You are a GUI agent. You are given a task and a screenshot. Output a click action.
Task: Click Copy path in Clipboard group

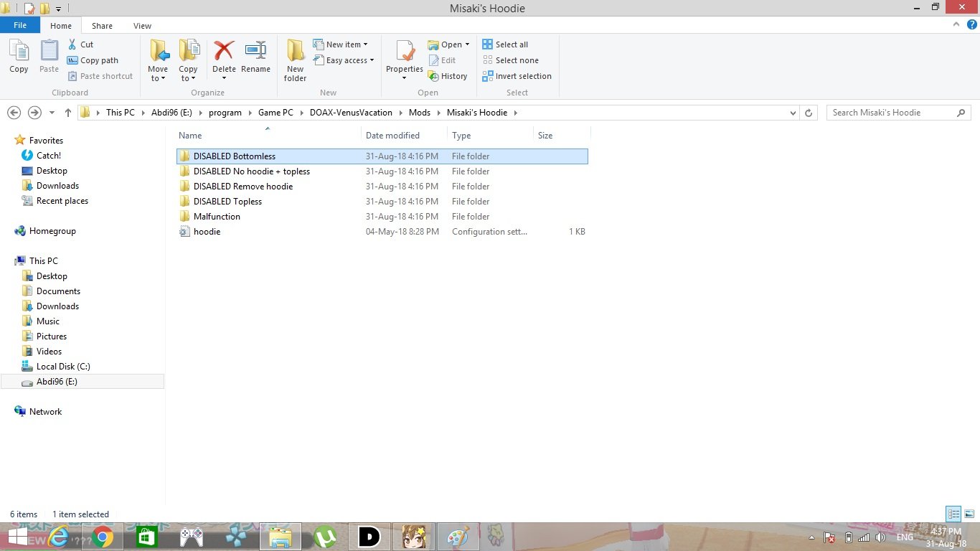click(x=93, y=60)
